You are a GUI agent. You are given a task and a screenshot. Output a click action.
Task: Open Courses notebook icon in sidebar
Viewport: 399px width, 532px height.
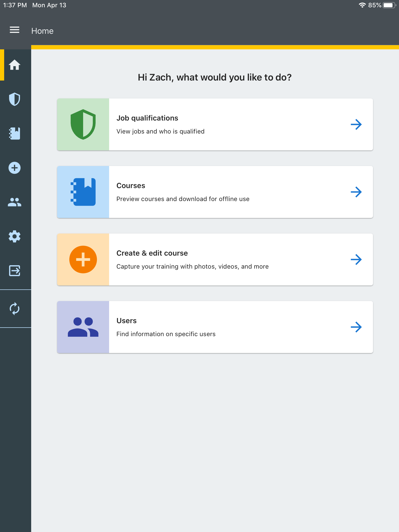pyautogui.click(x=15, y=134)
